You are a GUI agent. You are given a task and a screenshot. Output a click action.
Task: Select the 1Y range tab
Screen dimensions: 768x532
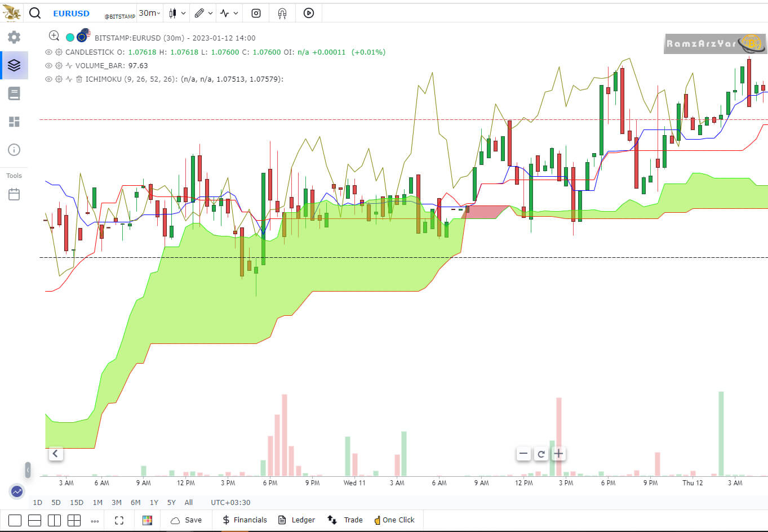154,502
